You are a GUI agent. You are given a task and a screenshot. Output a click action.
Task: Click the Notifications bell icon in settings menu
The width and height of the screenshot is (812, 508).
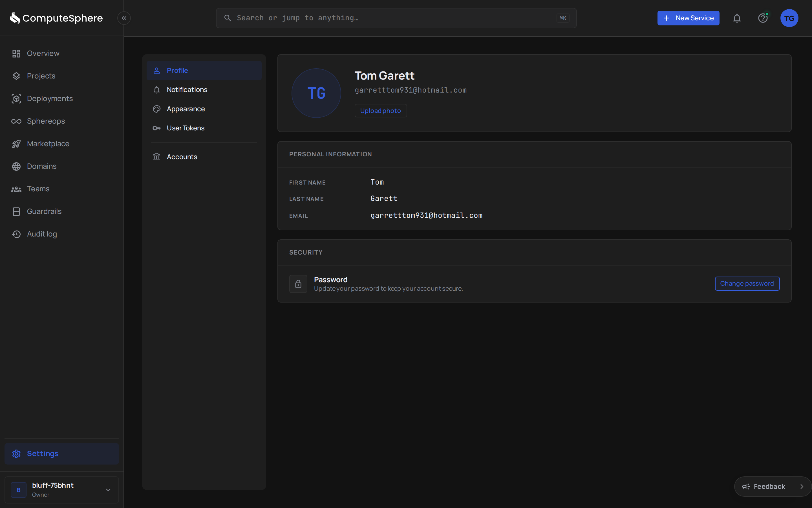[x=157, y=90]
